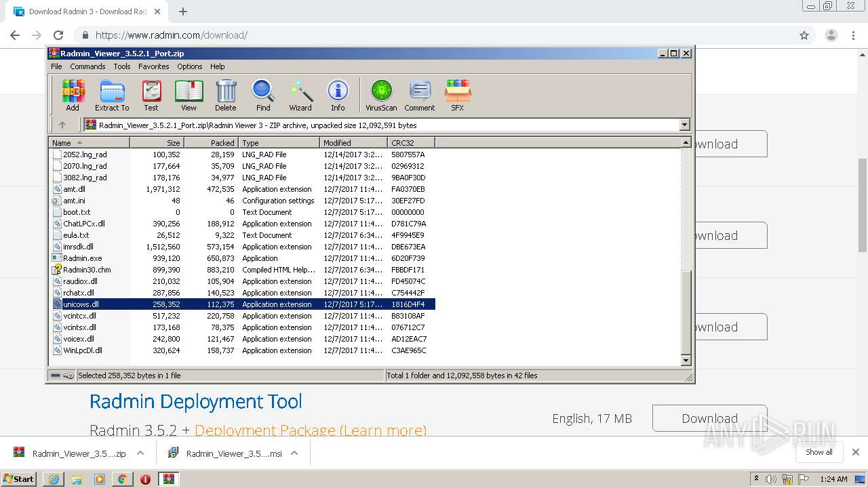Click Chrome address bar URL
Viewport: 868px width, 488px height.
pos(171,35)
